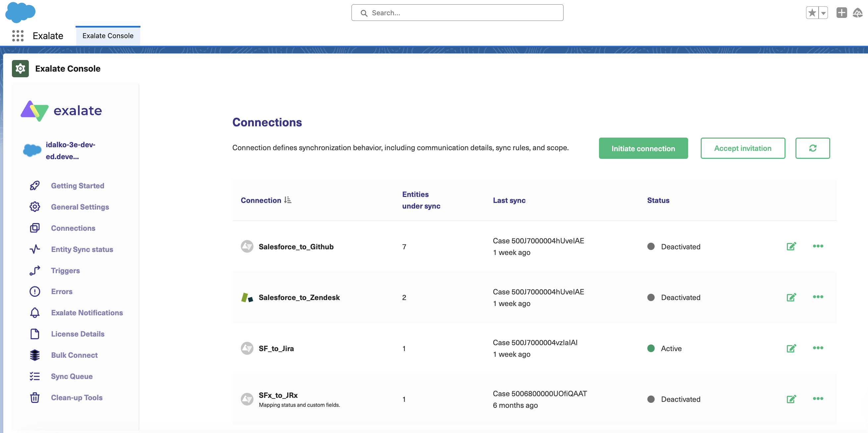Image resolution: width=868 pixels, height=433 pixels.
Task: Click the Clean-up Tools trash icon
Action: pos(35,398)
